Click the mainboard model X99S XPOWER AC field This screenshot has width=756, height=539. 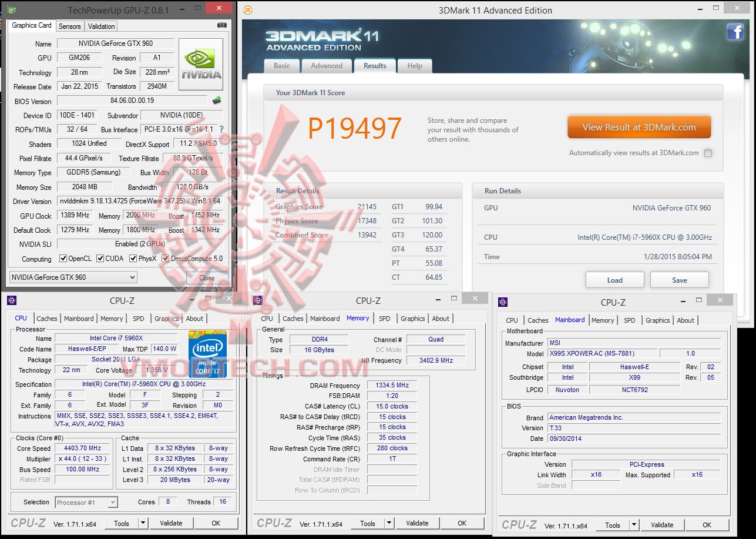point(602,354)
